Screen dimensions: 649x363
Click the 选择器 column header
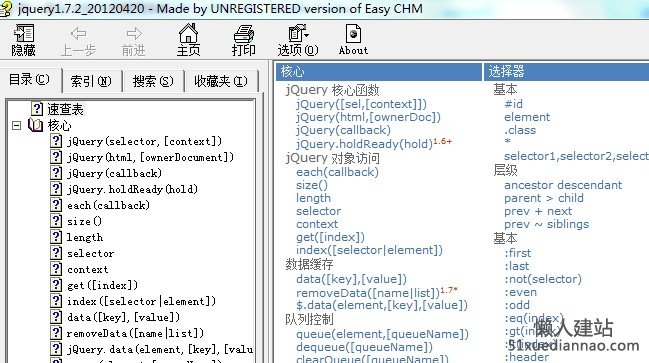coord(566,72)
